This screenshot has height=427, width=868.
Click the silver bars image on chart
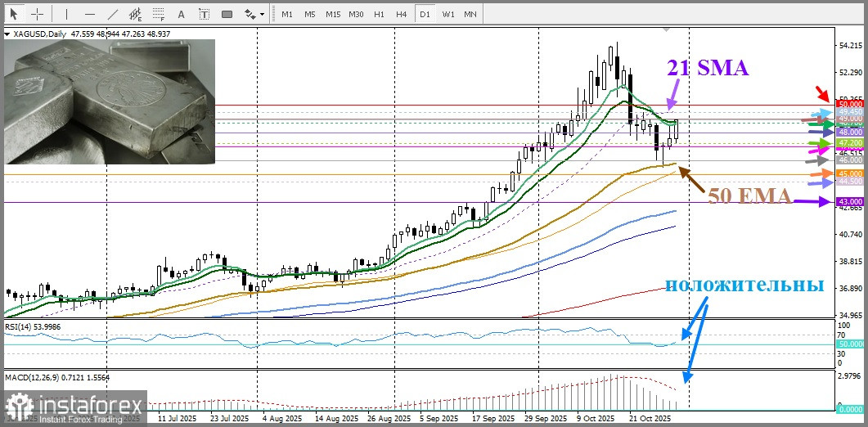[x=110, y=101]
